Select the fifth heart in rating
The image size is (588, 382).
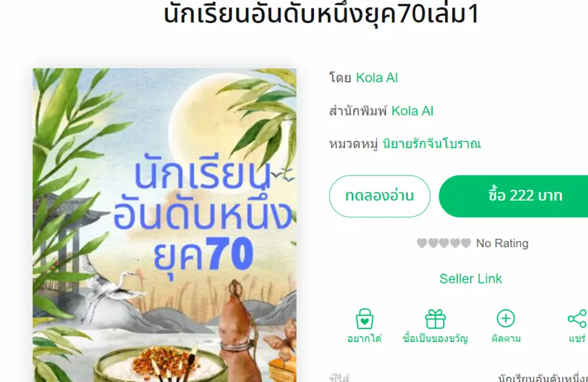point(466,243)
